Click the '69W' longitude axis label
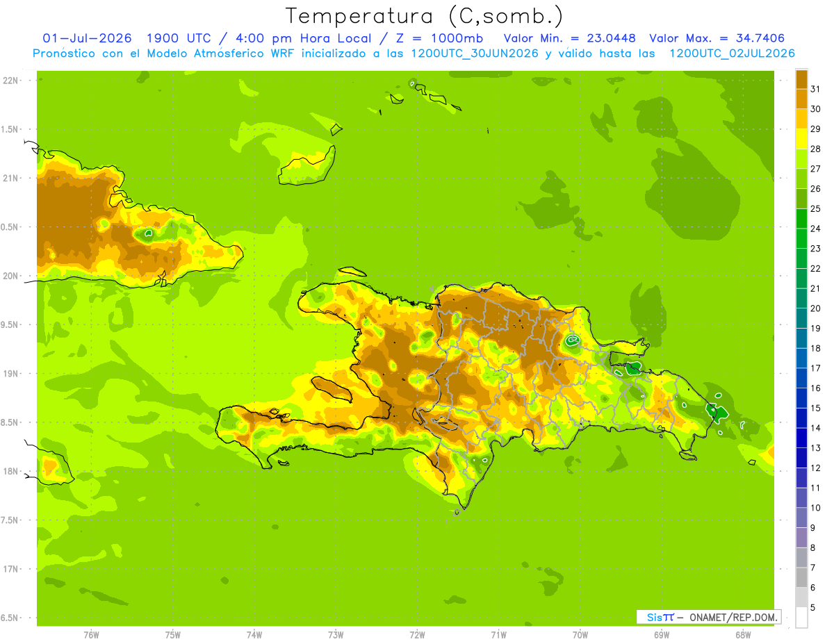This screenshot has height=644, width=834. 662,635
